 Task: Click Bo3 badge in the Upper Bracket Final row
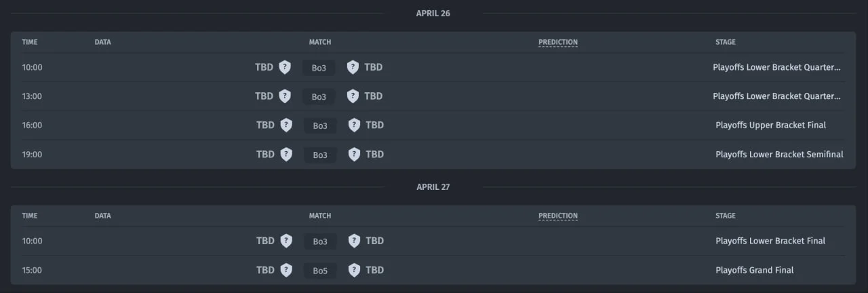[320, 125]
